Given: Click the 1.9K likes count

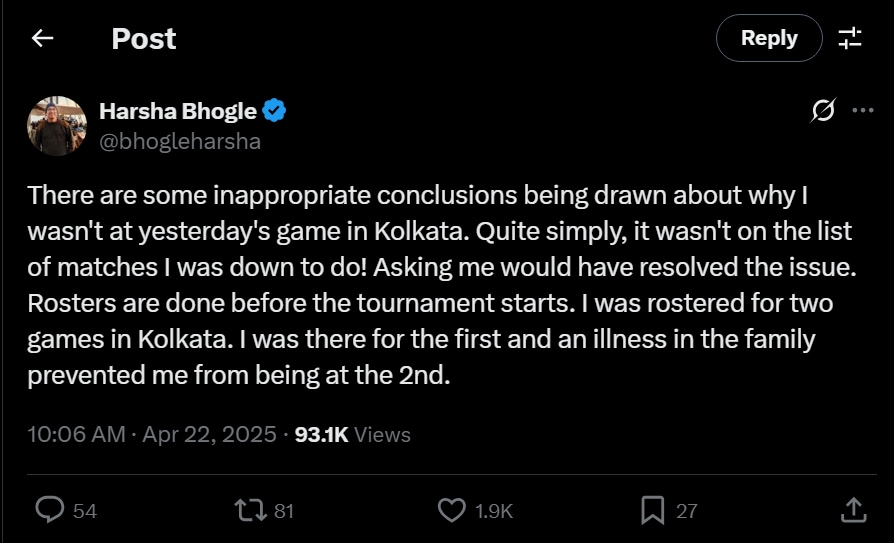Looking at the screenshot, I should coord(494,511).
